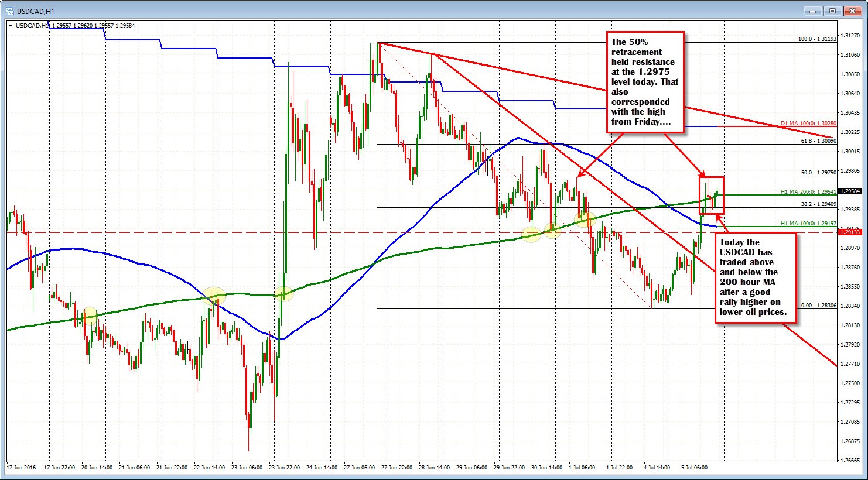Maximize the USDCAD,H1 chart window

pos(833,10)
